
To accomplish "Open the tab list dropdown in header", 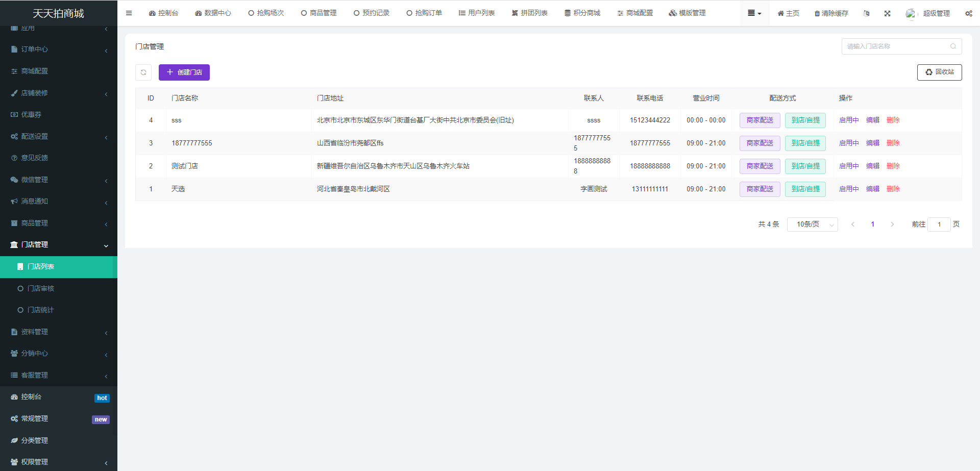I will coord(754,13).
